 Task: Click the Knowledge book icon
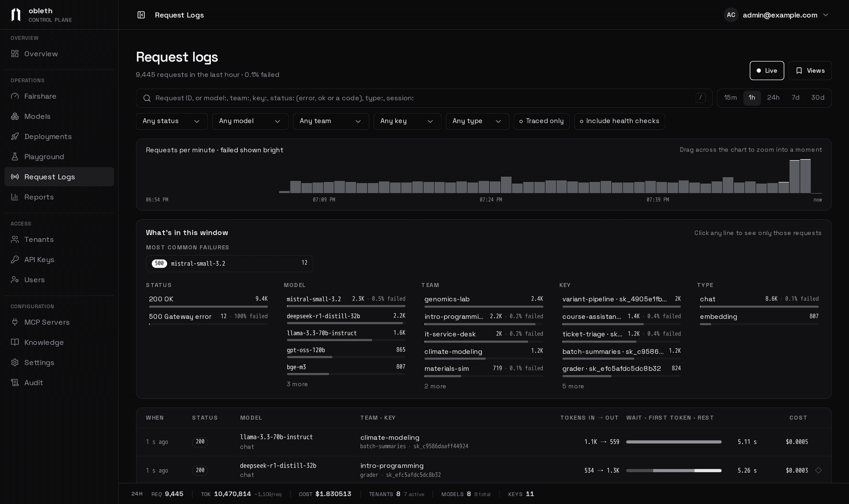tap(15, 342)
